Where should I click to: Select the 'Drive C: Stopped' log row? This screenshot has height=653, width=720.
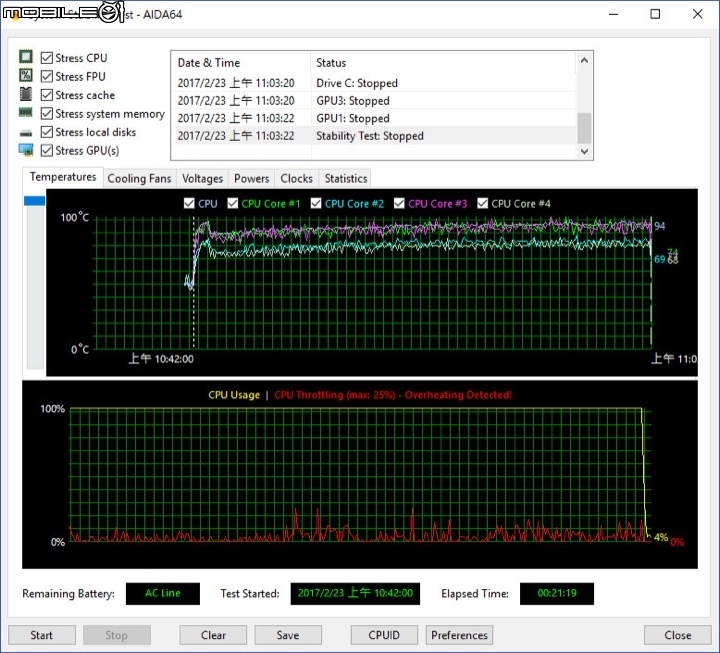coord(374,83)
